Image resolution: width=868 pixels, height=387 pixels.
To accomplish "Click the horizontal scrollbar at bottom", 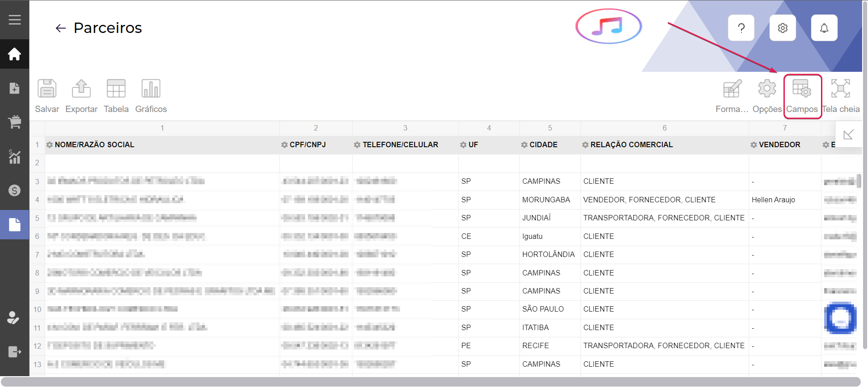I will coord(429,382).
